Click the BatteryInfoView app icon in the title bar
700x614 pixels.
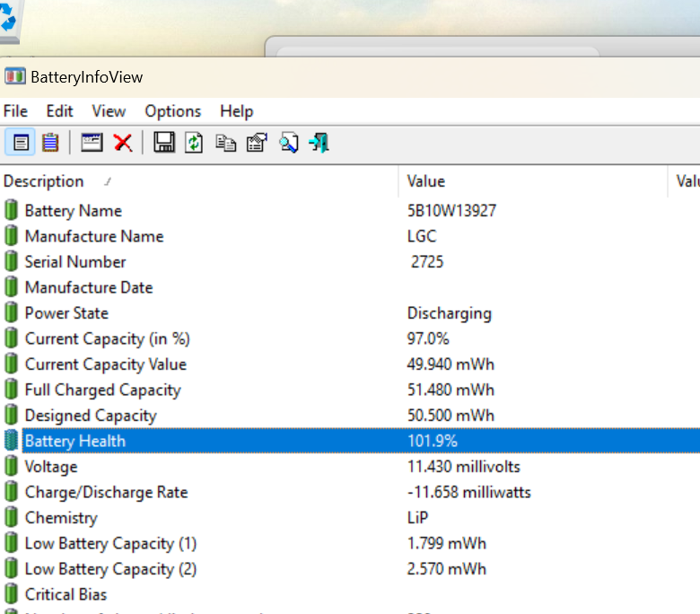coord(14,76)
